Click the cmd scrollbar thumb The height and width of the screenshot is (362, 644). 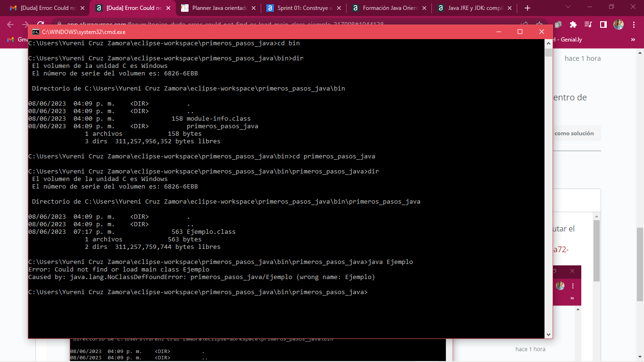pos(548,52)
